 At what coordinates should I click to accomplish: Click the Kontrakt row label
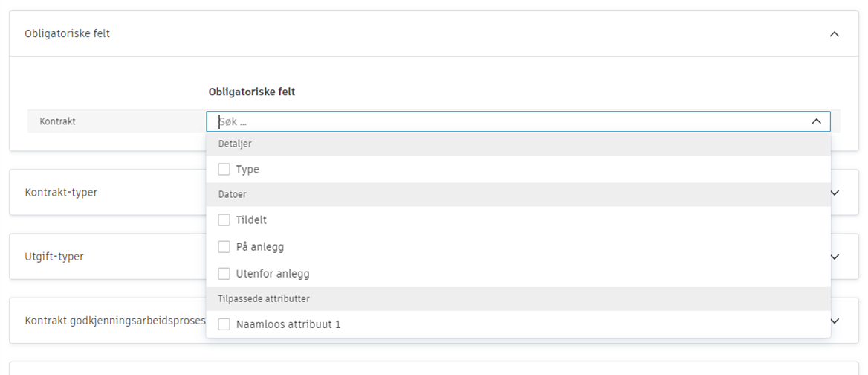pyautogui.click(x=58, y=121)
